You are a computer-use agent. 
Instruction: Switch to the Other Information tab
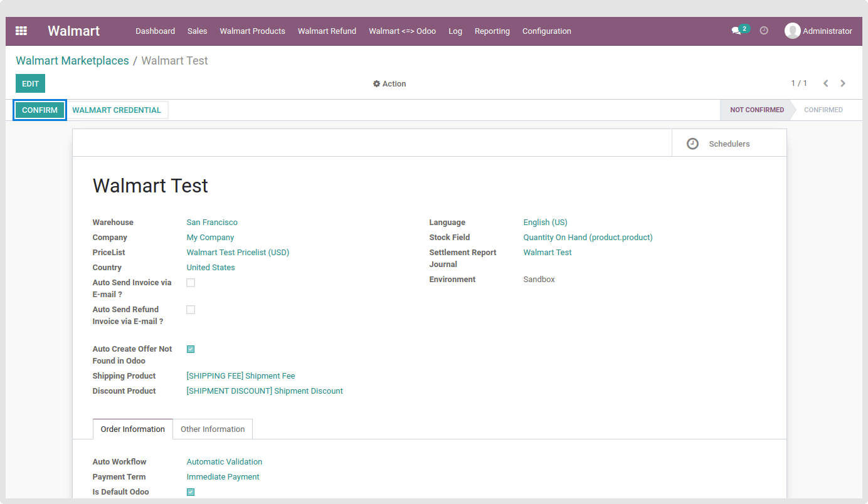coord(213,429)
